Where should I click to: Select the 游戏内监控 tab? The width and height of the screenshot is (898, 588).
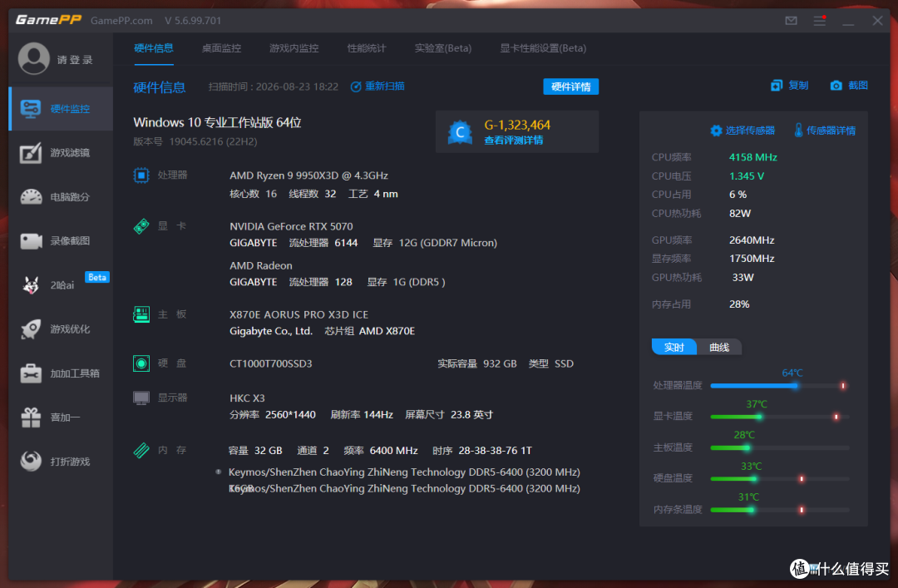[294, 48]
